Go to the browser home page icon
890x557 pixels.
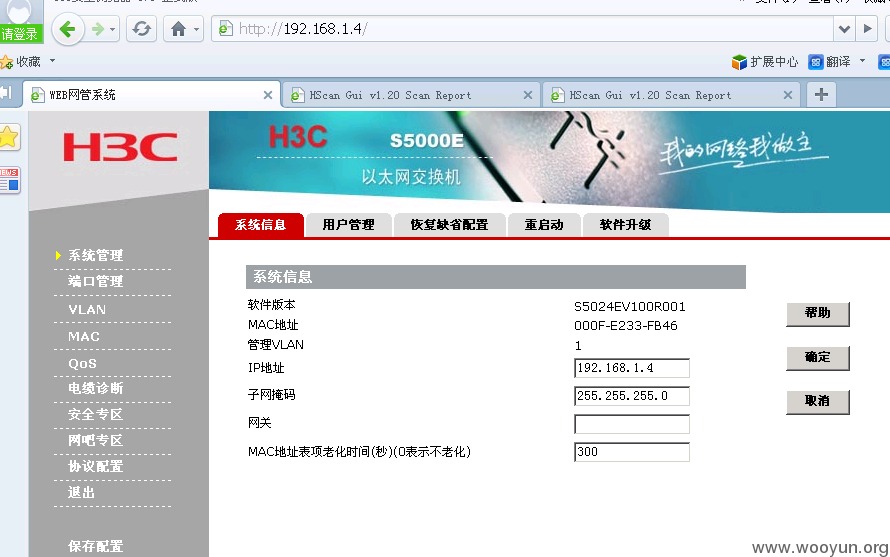pyautogui.click(x=178, y=29)
